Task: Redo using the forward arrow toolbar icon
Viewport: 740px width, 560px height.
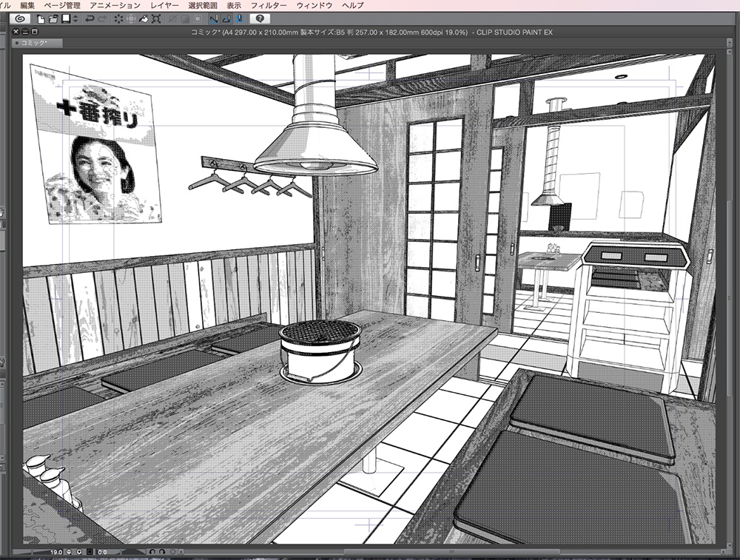Action: pyautogui.click(x=103, y=20)
